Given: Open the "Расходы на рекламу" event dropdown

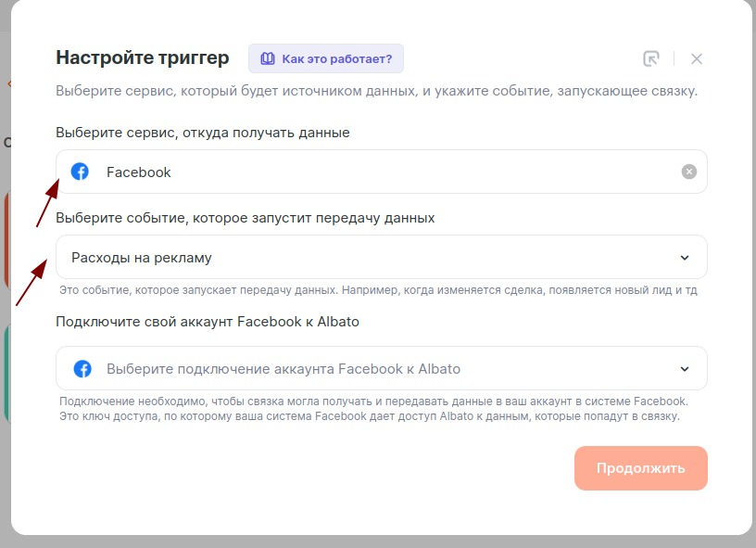Looking at the screenshot, I should point(371,257).
